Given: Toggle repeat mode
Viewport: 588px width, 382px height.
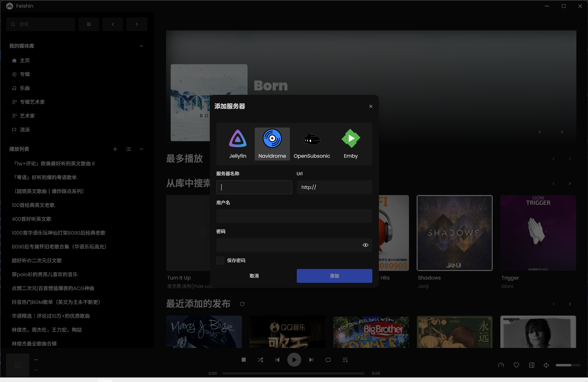Looking at the screenshot, I should pos(328,360).
